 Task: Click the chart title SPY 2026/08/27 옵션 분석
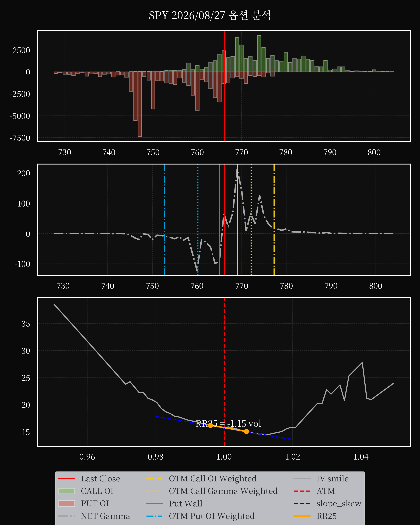210,15
